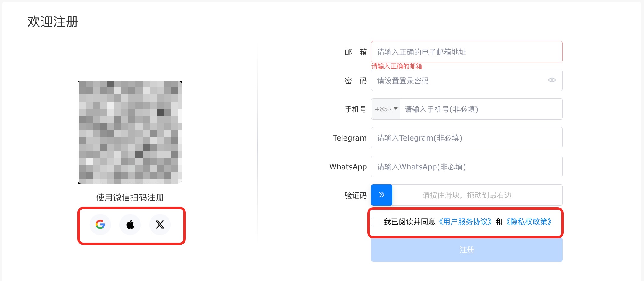Open the 《隐私权政策》 link
Screen dimensions: 644x281
[x=528, y=222]
